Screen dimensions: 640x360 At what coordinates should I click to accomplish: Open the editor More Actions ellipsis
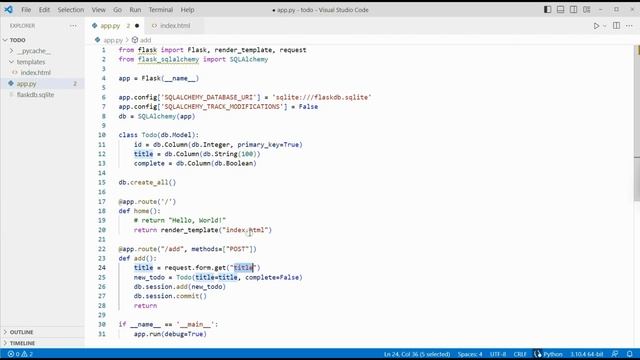(629, 26)
